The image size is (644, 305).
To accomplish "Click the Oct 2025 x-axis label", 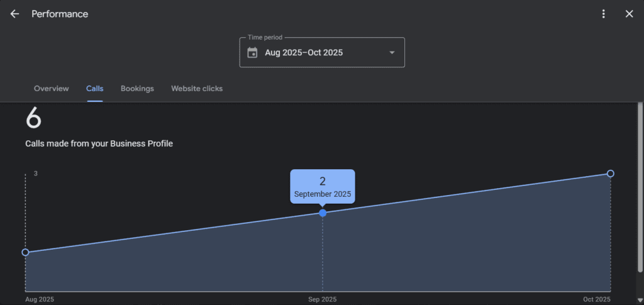I will click(x=596, y=299).
